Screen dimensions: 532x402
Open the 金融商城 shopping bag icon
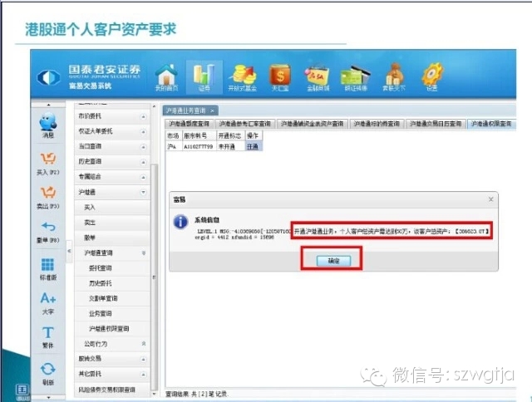click(x=318, y=77)
